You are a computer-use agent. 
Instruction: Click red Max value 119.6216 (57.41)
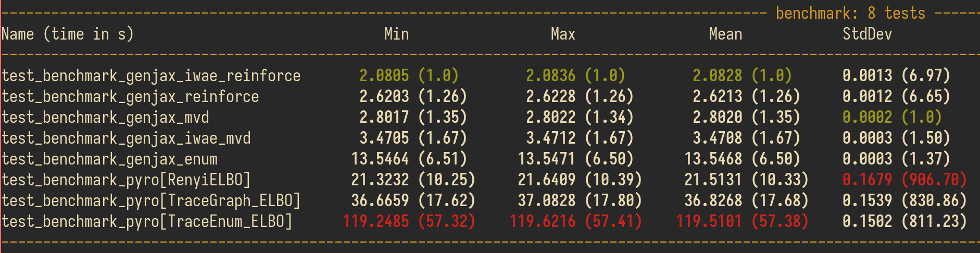[x=576, y=222]
